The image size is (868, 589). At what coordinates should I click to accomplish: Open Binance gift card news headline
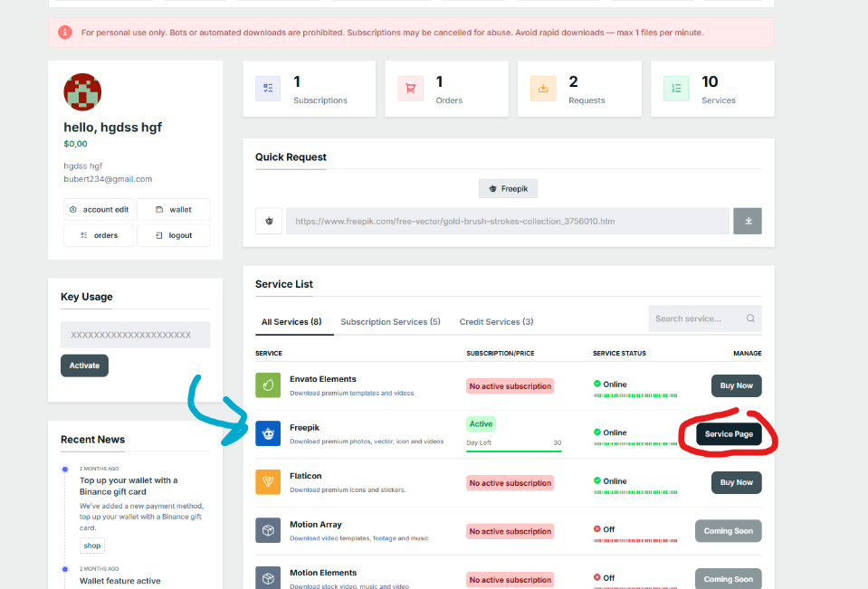(129, 486)
